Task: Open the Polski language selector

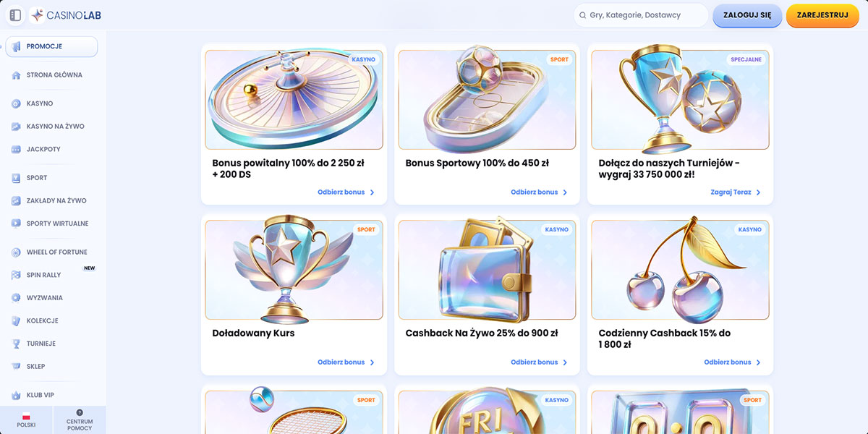Action: 26,421
